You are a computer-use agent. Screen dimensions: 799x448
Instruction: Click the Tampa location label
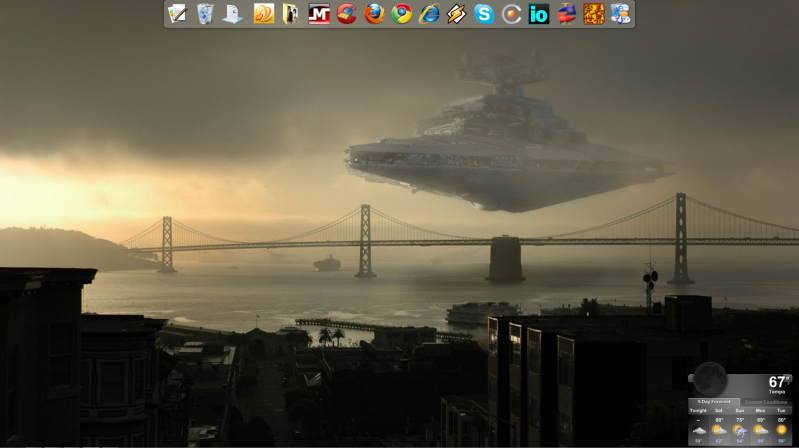[x=777, y=392]
